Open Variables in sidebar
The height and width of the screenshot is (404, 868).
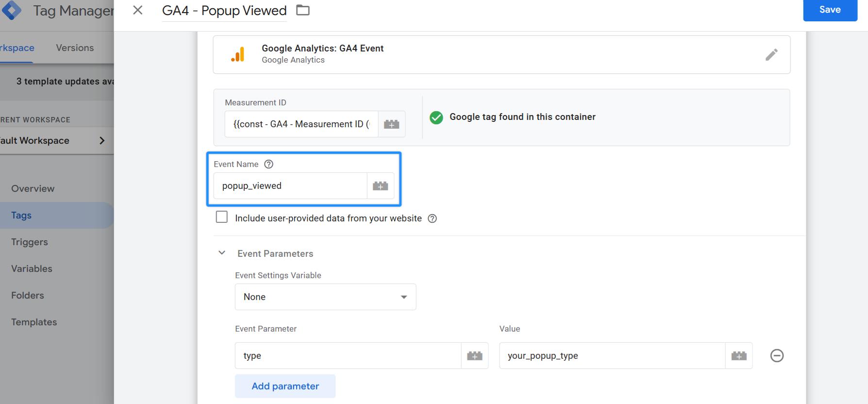tap(32, 269)
